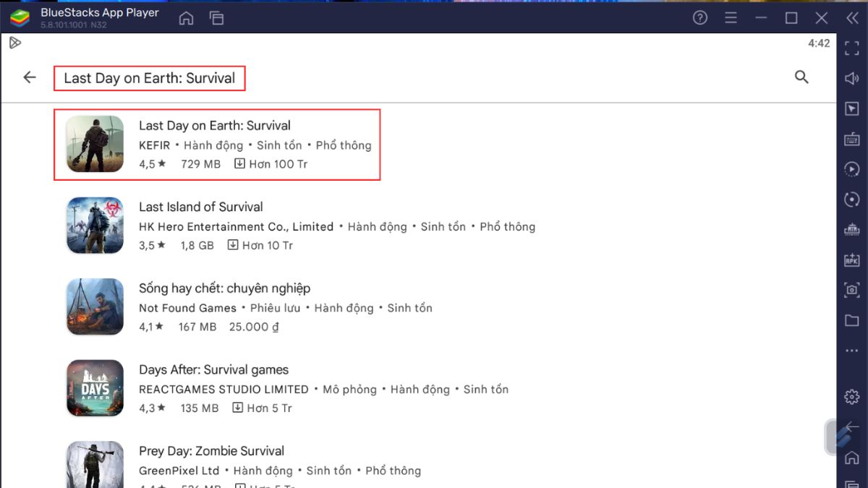Click REACTGAMES STUDIO LIMITED text

tap(224, 390)
